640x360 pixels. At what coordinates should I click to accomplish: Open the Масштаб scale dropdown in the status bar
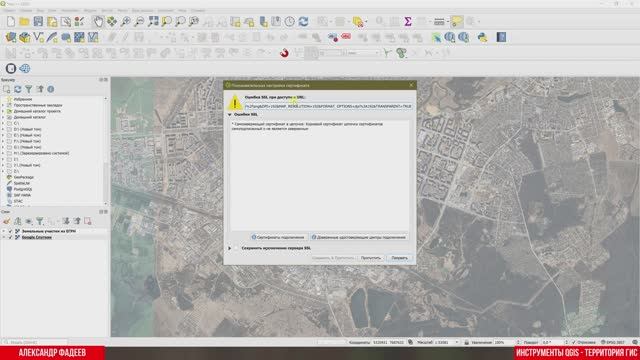(x=457, y=342)
